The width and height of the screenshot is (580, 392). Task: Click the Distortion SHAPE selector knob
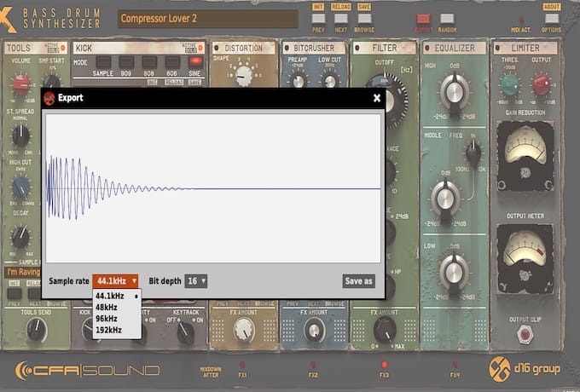[x=243, y=75]
